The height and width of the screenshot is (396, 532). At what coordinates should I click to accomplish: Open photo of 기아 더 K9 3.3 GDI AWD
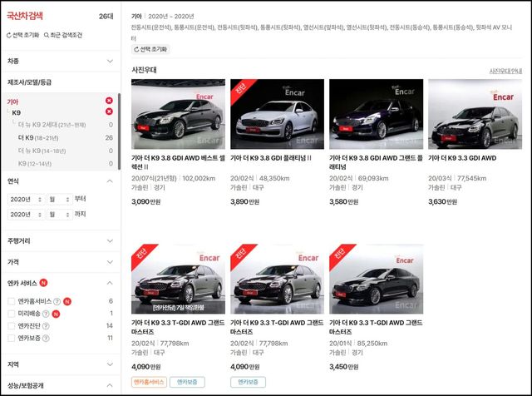(475, 114)
